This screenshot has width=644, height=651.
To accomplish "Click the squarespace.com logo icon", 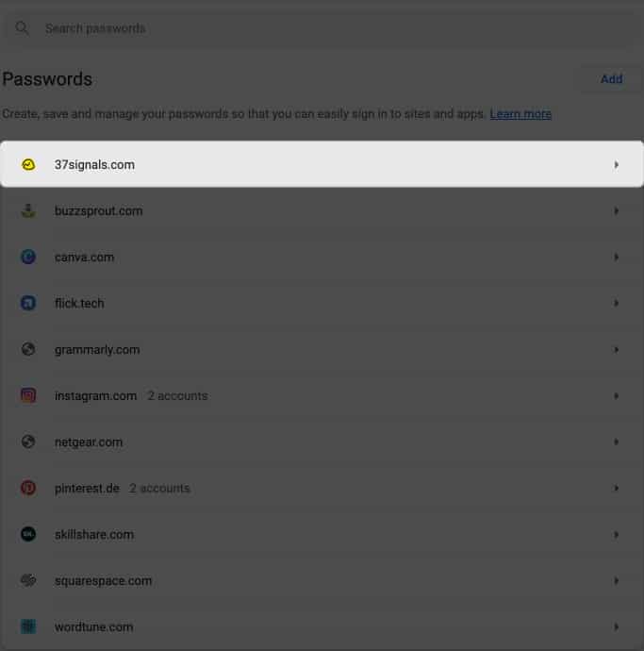I will pyautogui.click(x=28, y=581).
